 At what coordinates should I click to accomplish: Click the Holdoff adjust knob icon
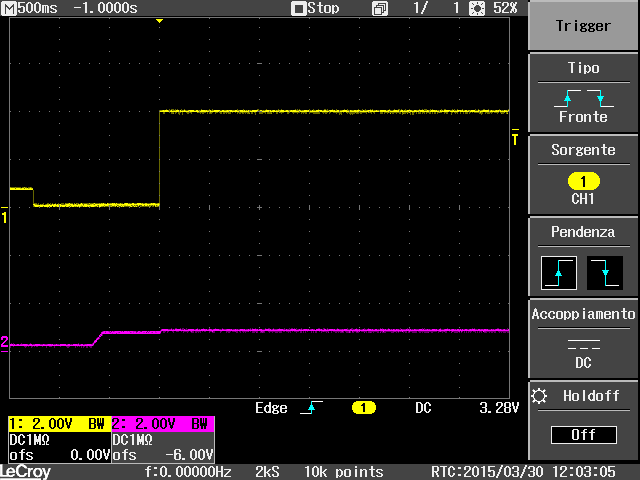pyautogui.click(x=539, y=396)
